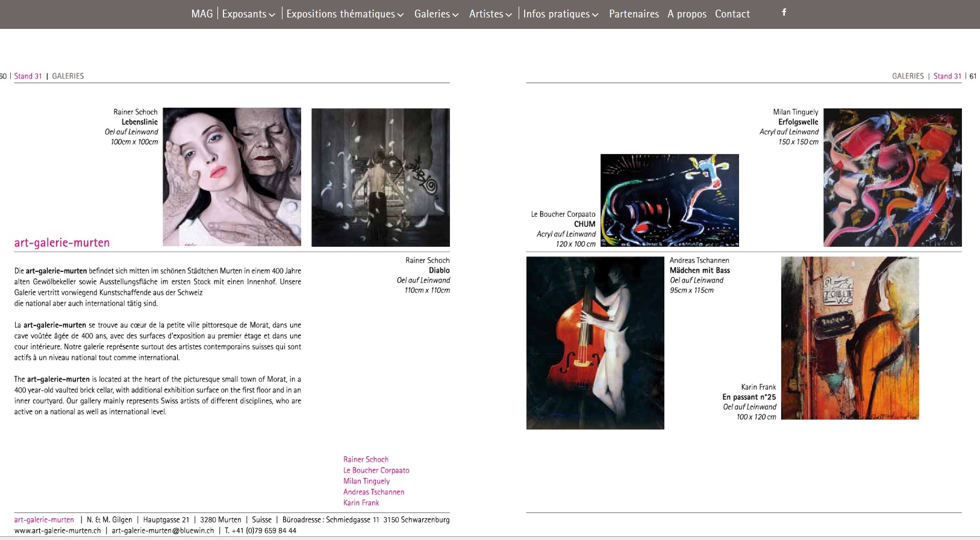
Task: Click the Diablo caption title
Action: pyautogui.click(x=439, y=270)
